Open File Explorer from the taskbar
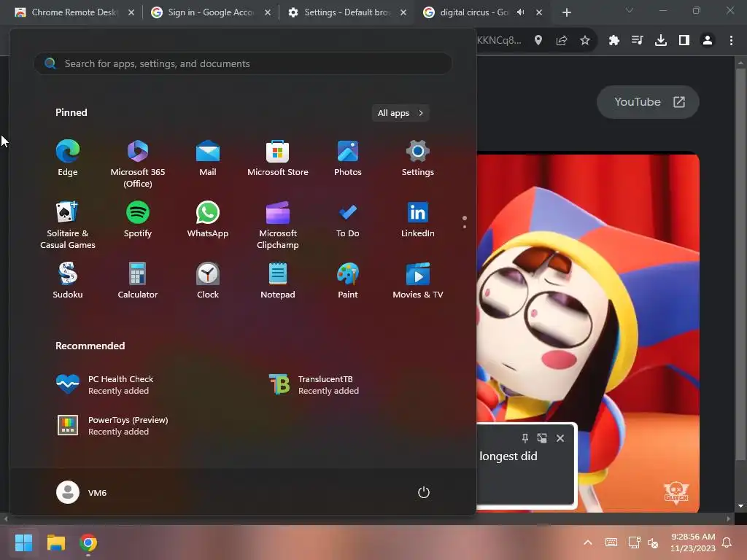Image resolution: width=747 pixels, height=560 pixels. (55, 542)
